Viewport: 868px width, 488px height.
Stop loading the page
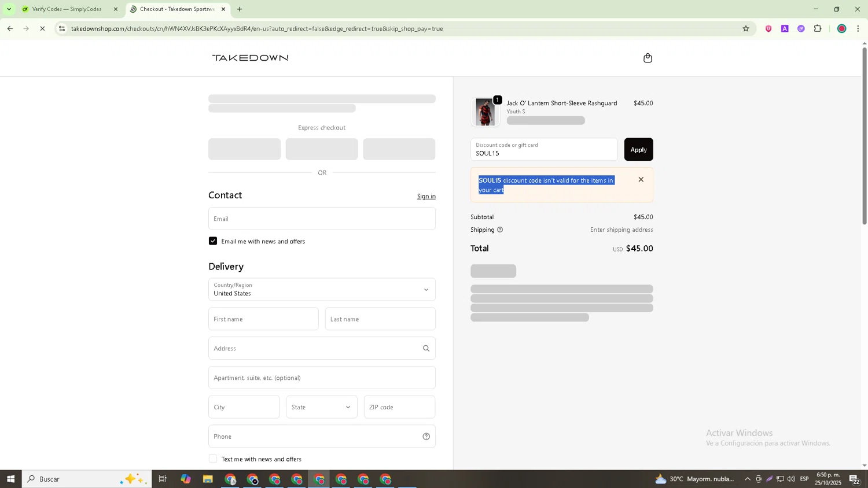[42, 28]
